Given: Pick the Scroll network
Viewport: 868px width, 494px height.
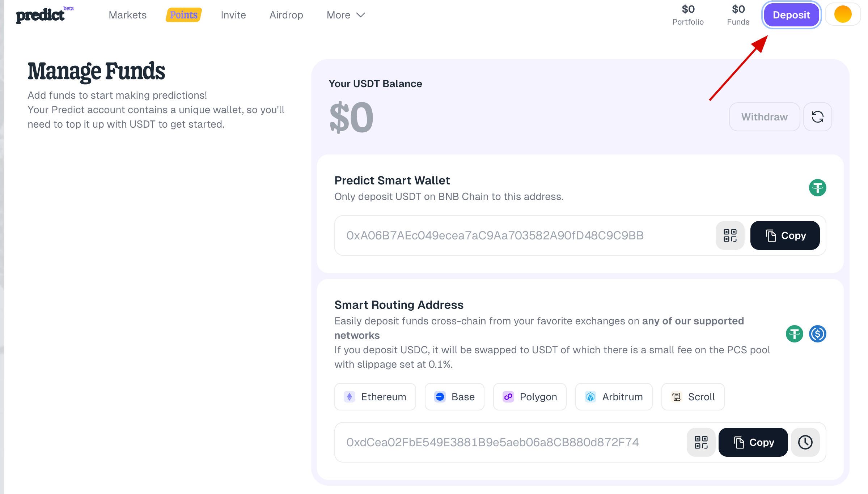Looking at the screenshot, I should point(693,397).
